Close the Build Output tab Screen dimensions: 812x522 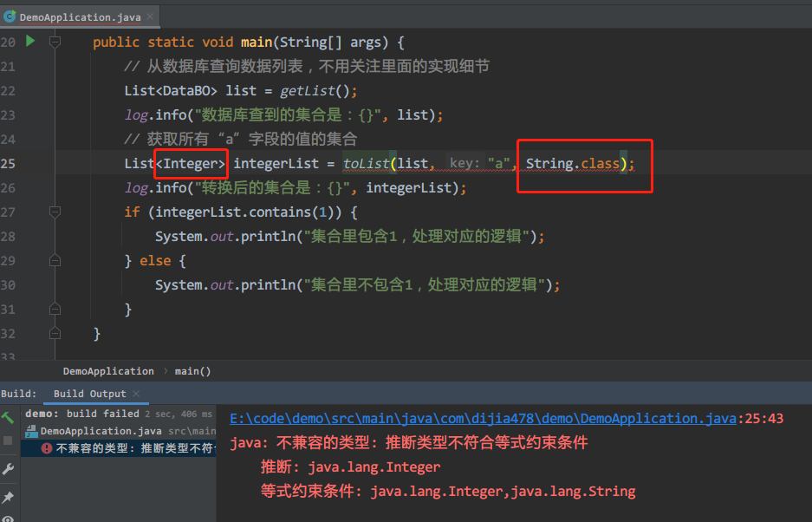136,394
